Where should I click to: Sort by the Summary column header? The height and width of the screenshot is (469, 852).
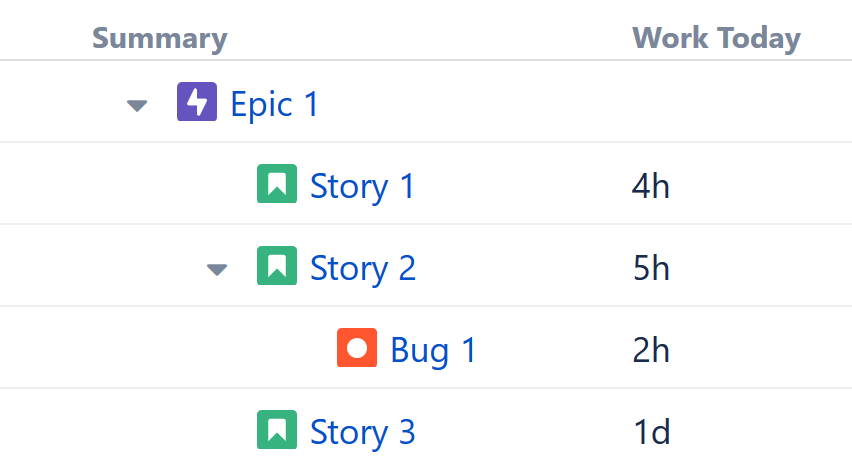point(160,39)
